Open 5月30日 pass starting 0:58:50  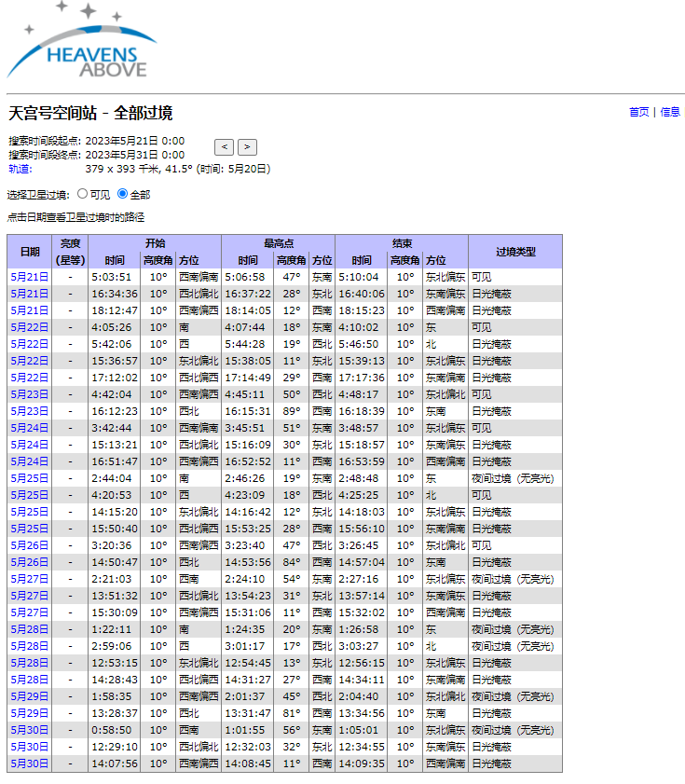30,730
